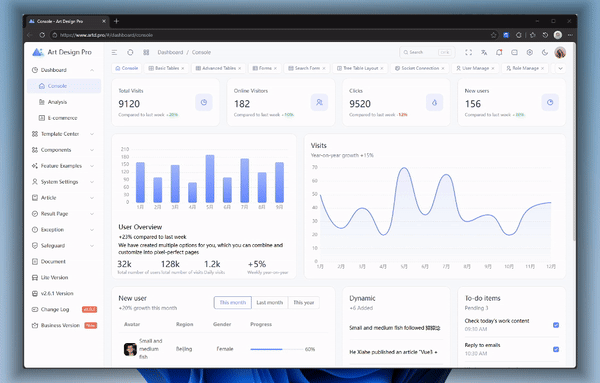The image size is (600, 383).
Task: Open Business Version in sidebar
Action: [64, 326]
